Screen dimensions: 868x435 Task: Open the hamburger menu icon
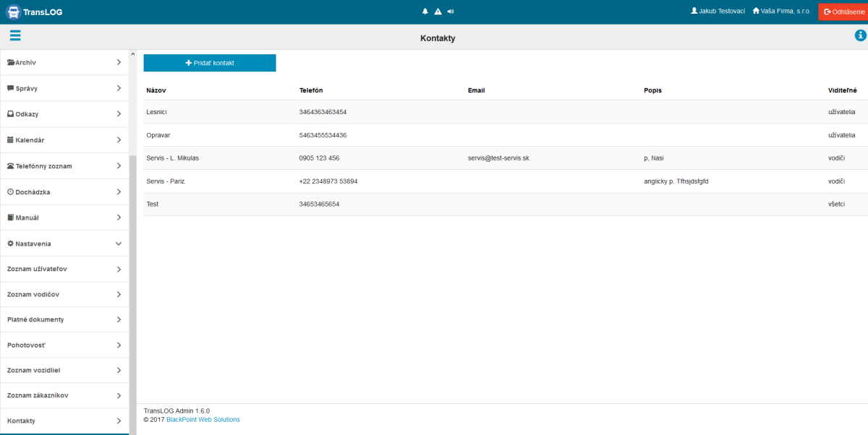click(15, 36)
